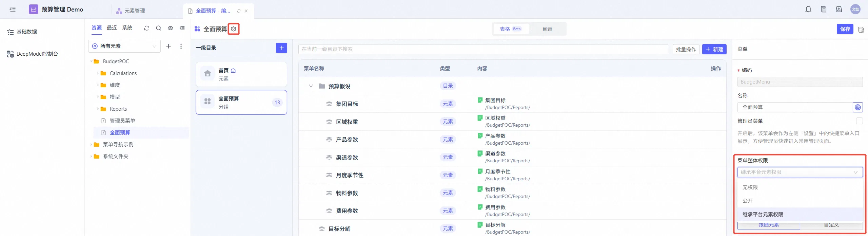Viewport: 868px width, 236px height.
Task: Open 管理员菜单 in tree
Action: pyautogui.click(x=122, y=121)
